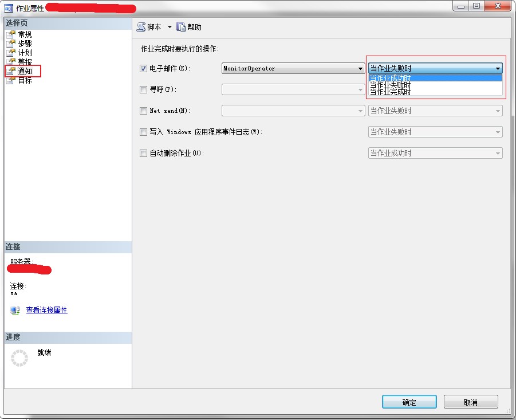
Task: Click the 作业完成时要执行的操作 label
Action: (x=180, y=49)
